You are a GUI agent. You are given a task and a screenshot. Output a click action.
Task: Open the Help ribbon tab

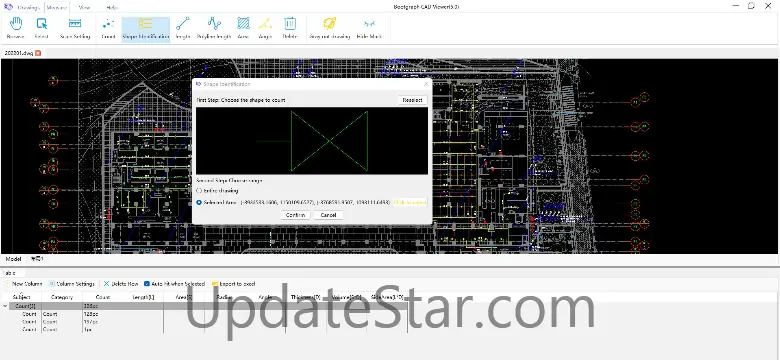pyautogui.click(x=112, y=7)
